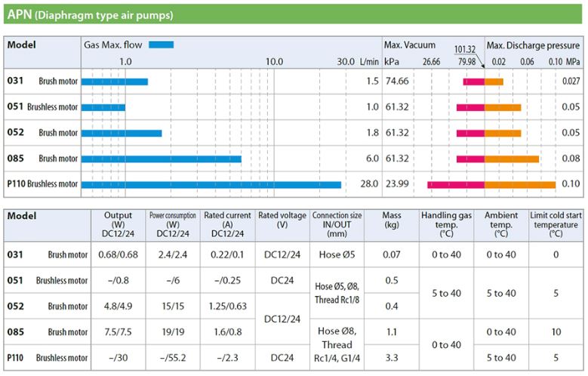Select the 0.10 discharge value in the P110 row
Image resolution: width=588 pixels, height=376 pixels.
[x=571, y=184]
